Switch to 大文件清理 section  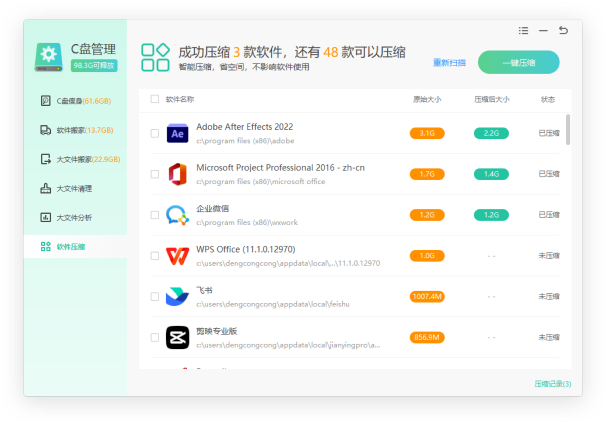tap(75, 188)
